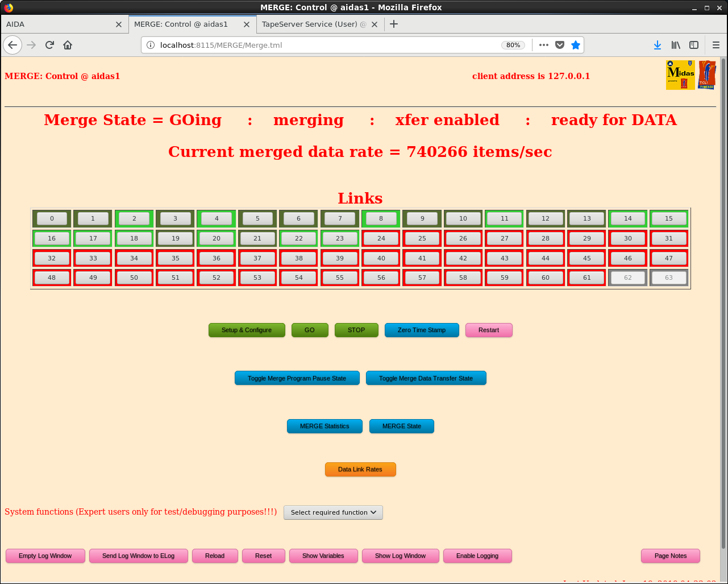The image size is (728, 584).
Task: Click the bookmark star icon
Action: (x=576, y=45)
